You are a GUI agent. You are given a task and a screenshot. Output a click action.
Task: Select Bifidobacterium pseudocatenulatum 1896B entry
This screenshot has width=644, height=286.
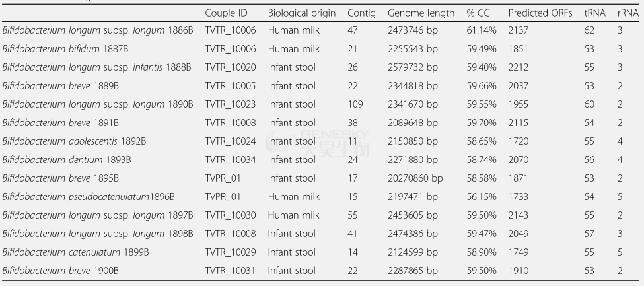point(89,197)
